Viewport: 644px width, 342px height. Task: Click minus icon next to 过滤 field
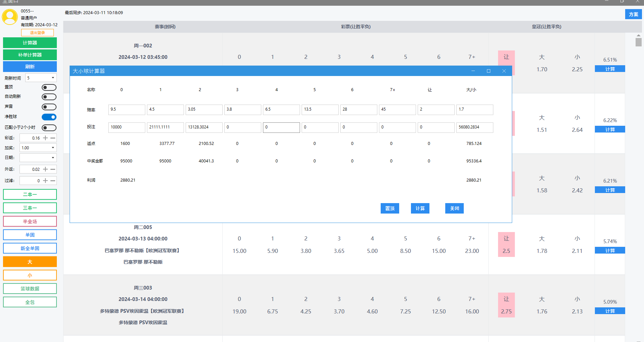point(53,181)
